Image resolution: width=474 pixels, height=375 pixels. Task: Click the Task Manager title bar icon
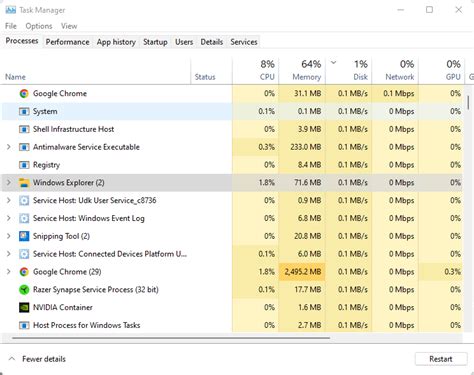point(11,10)
